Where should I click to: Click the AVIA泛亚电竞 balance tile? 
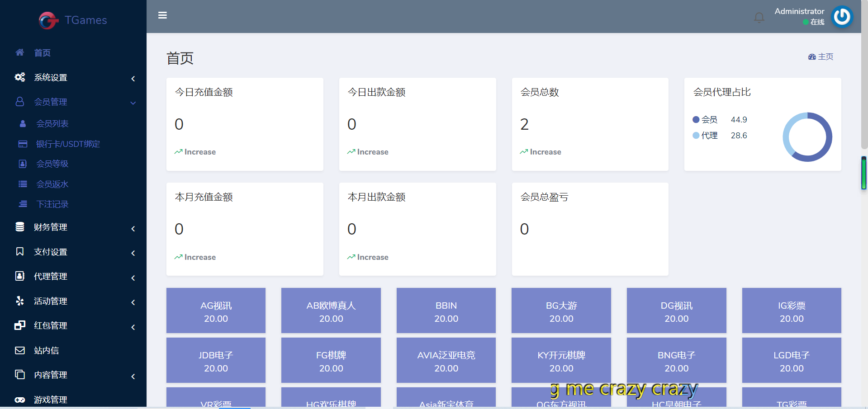[x=446, y=360]
